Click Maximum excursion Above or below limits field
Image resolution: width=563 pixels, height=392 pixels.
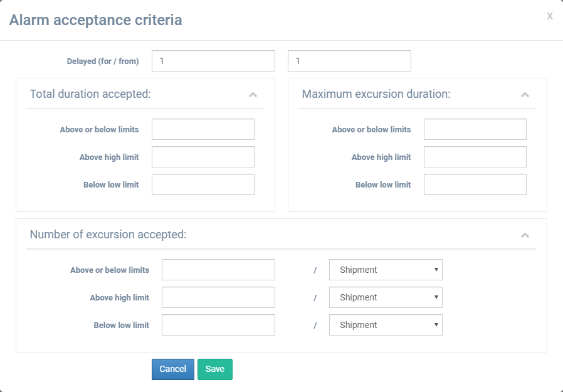[x=475, y=129]
